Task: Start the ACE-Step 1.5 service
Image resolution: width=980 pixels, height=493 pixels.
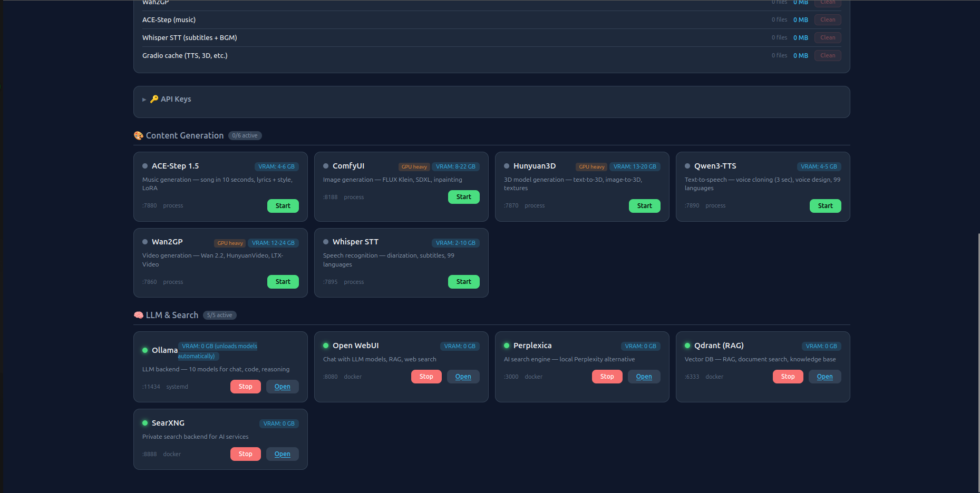Action: [x=283, y=206]
